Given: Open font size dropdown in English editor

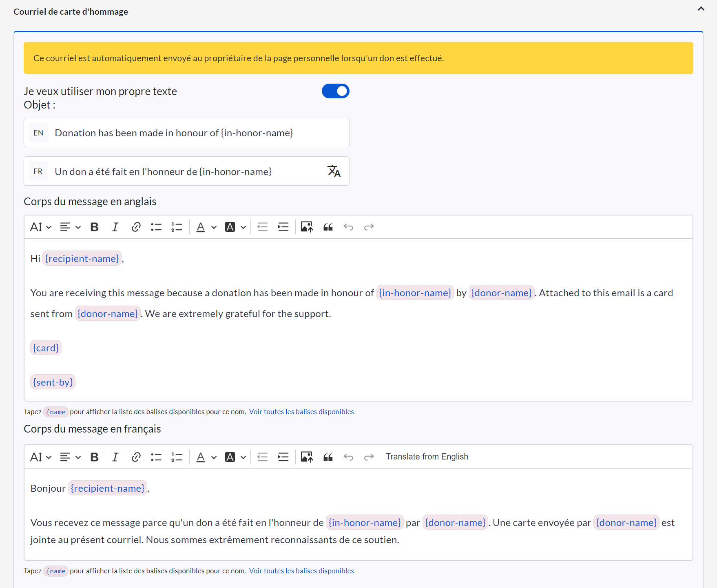Looking at the screenshot, I should [41, 227].
